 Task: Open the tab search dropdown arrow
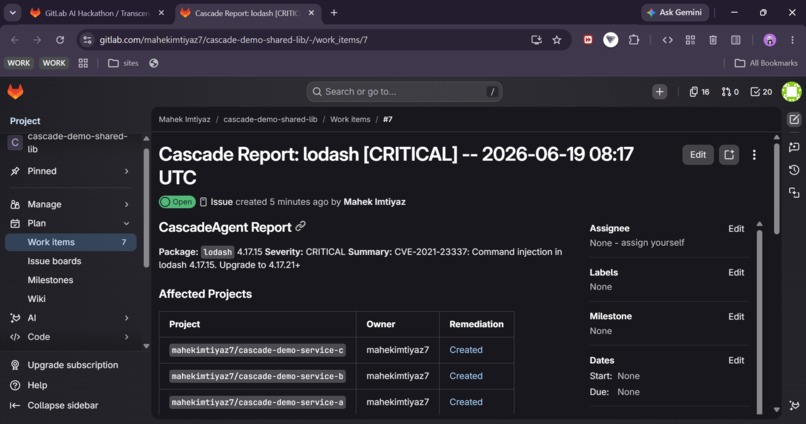tap(12, 13)
